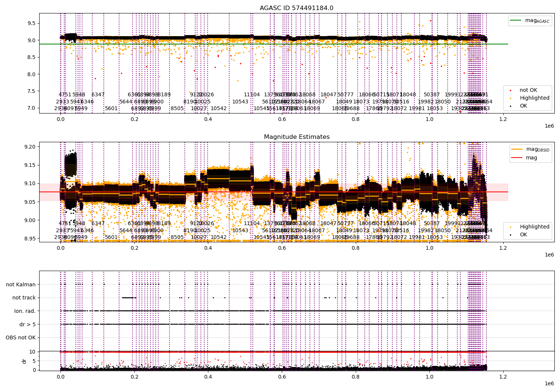Click obsid label 10543 in top plot
560x392 pixels.
(240, 102)
